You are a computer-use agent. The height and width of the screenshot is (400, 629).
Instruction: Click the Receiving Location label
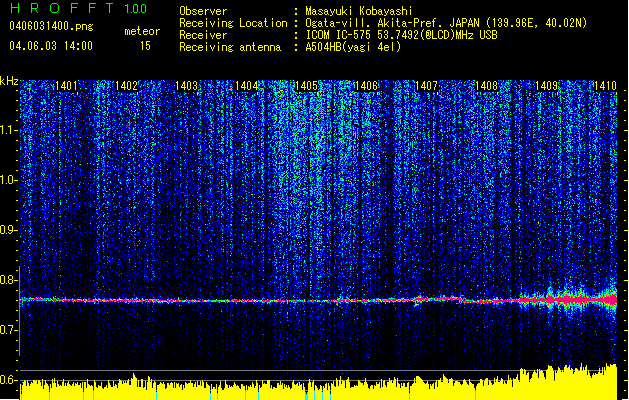click(x=233, y=23)
